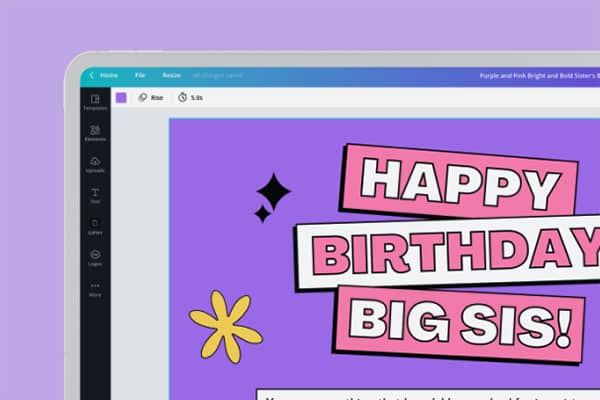Open the Resize menu

pyautogui.click(x=171, y=75)
